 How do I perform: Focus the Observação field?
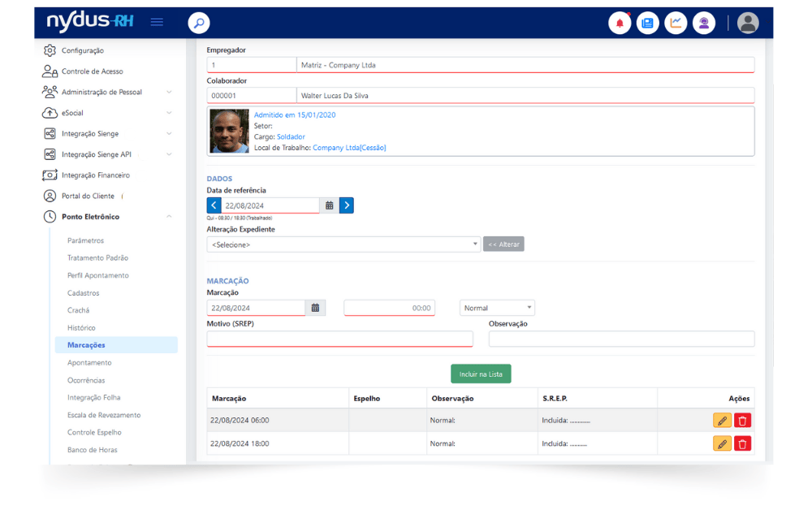tap(621, 339)
